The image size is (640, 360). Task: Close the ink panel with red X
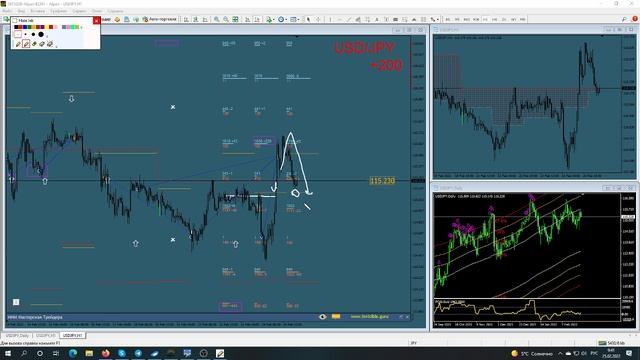(x=96, y=20)
